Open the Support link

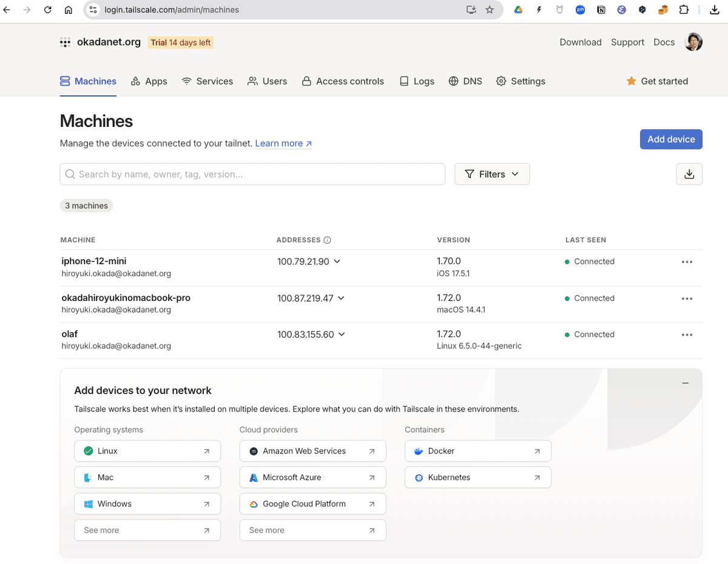coord(627,42)
